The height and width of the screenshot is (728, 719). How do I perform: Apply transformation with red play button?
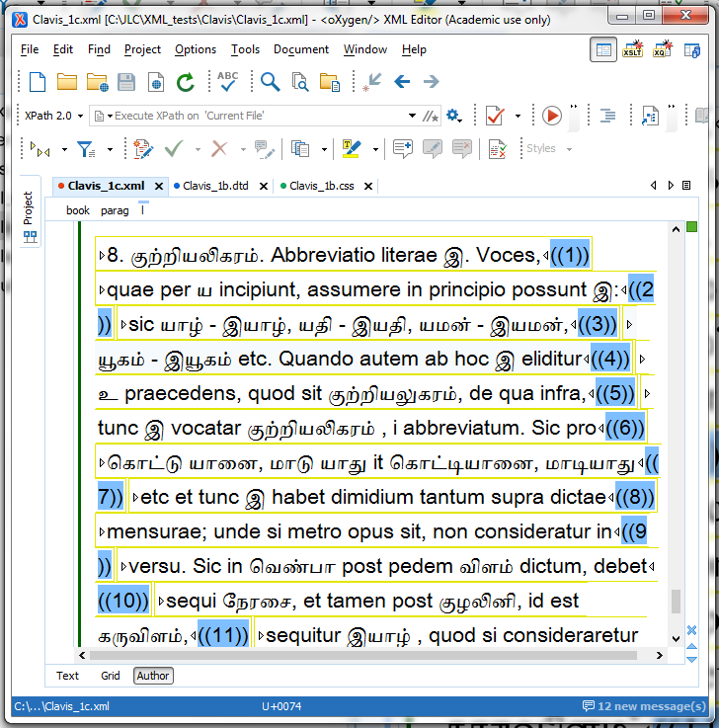point(552,116)
